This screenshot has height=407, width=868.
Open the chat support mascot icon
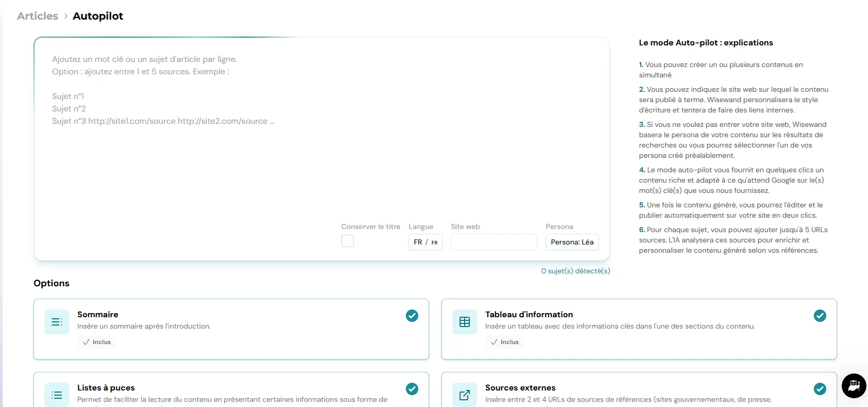pyautogui.click(x=854, y=386)
